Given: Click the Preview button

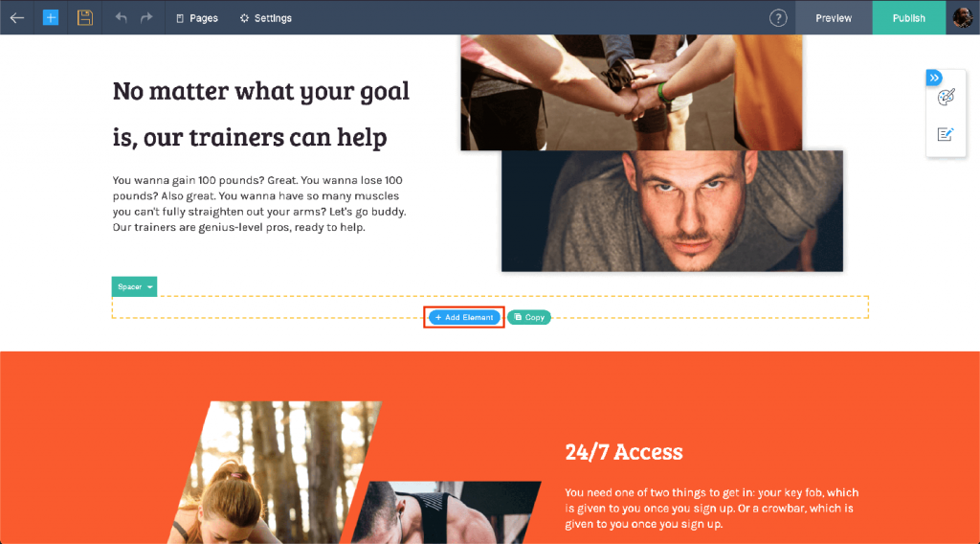Looking at the screenshot, I should click(834, 17).
